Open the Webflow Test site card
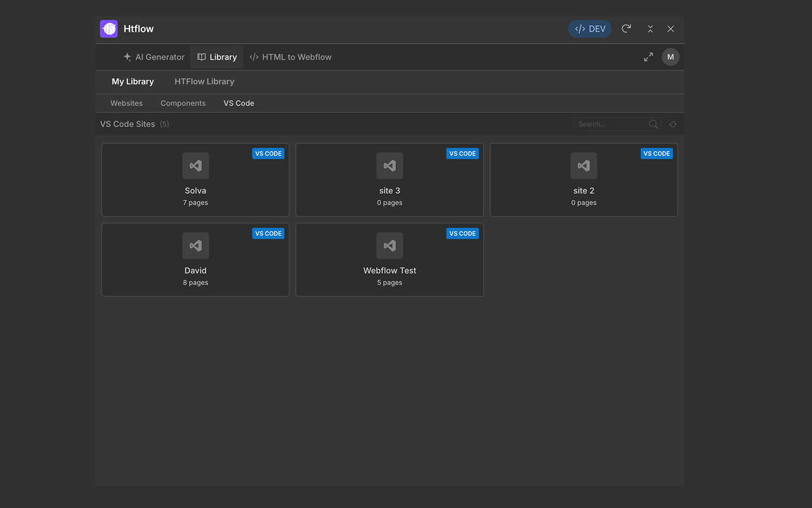 [390, 260]
